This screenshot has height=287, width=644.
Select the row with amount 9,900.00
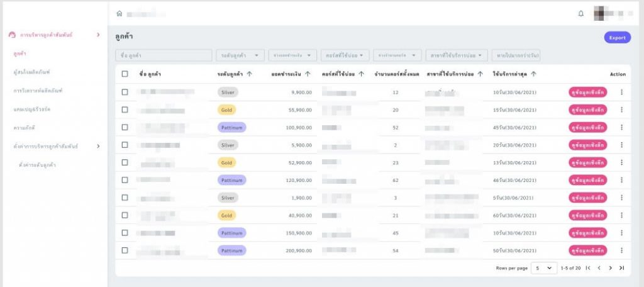[125, 92]
